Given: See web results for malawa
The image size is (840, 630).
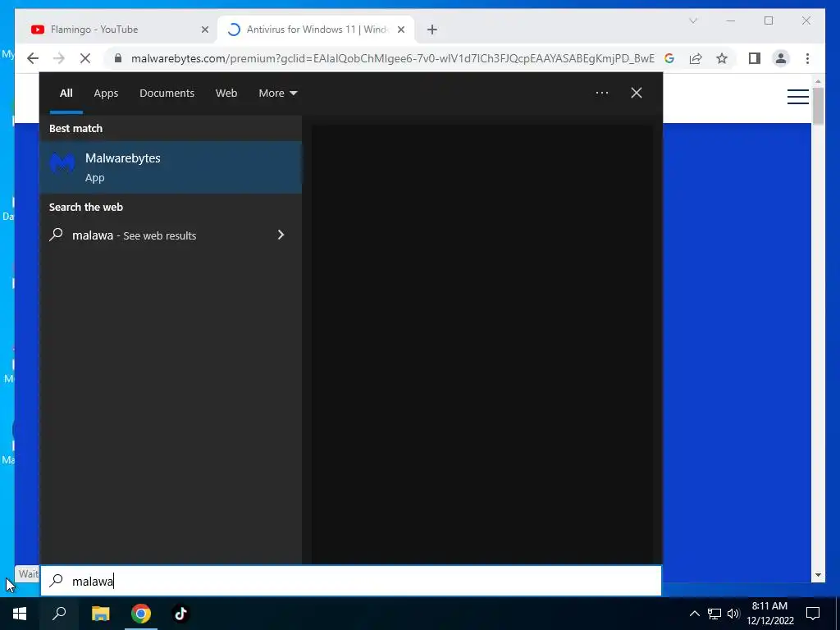Looking at the screenshot, I should click(x=171, y=235).
